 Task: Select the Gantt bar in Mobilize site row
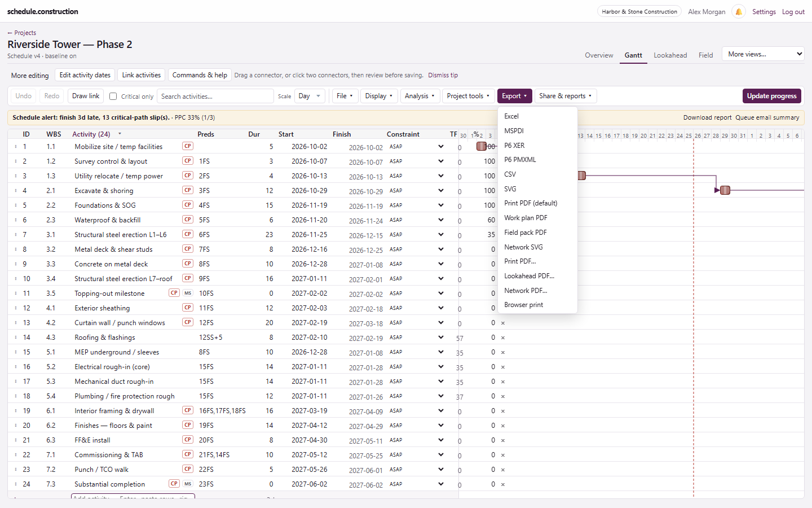tap(481, 146)
